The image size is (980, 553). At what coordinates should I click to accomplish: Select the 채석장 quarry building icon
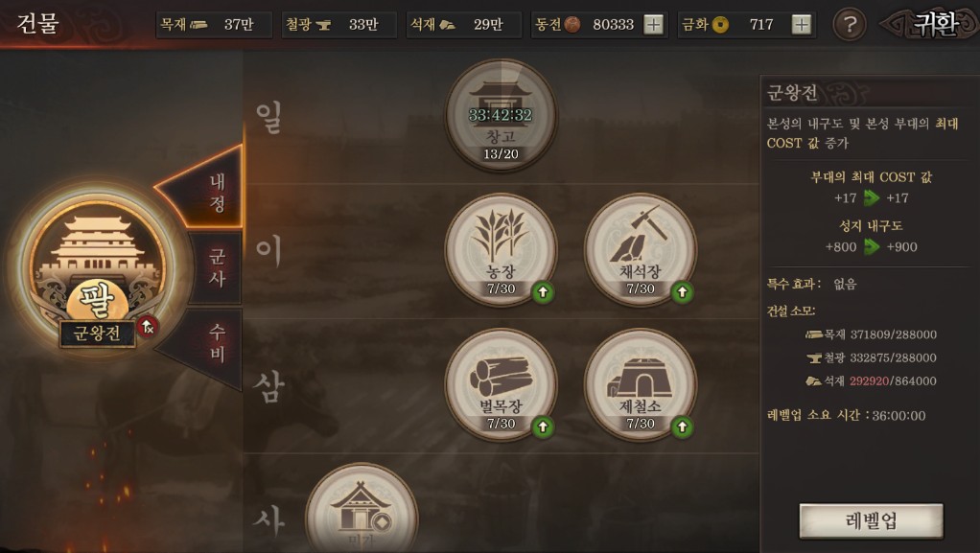pos(640,249)
